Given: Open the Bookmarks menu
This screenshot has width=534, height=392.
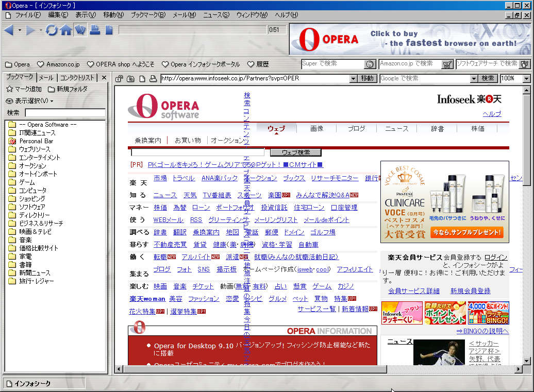Looking at the screenshot, I should 148,15.
